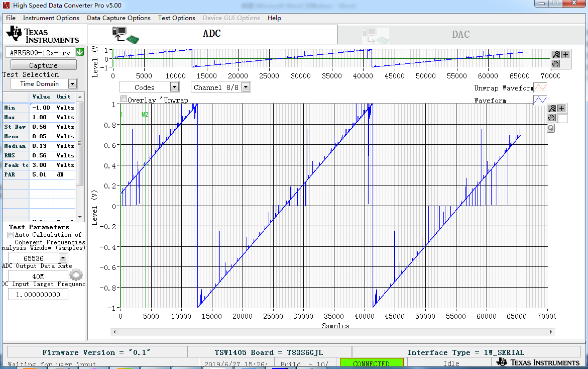
Task: Select the Max value 1.00 cell
Action: coord(41,117)
